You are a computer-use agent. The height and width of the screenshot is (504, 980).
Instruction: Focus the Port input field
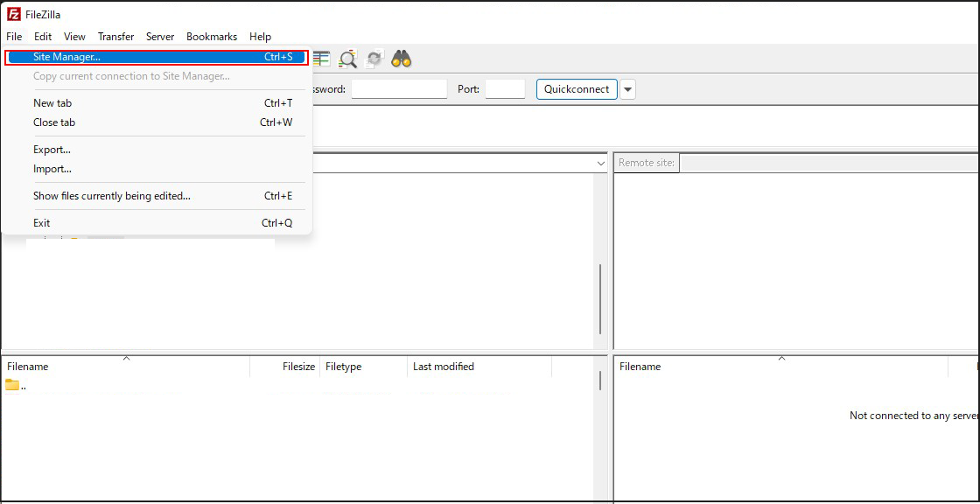click(505, 88)
